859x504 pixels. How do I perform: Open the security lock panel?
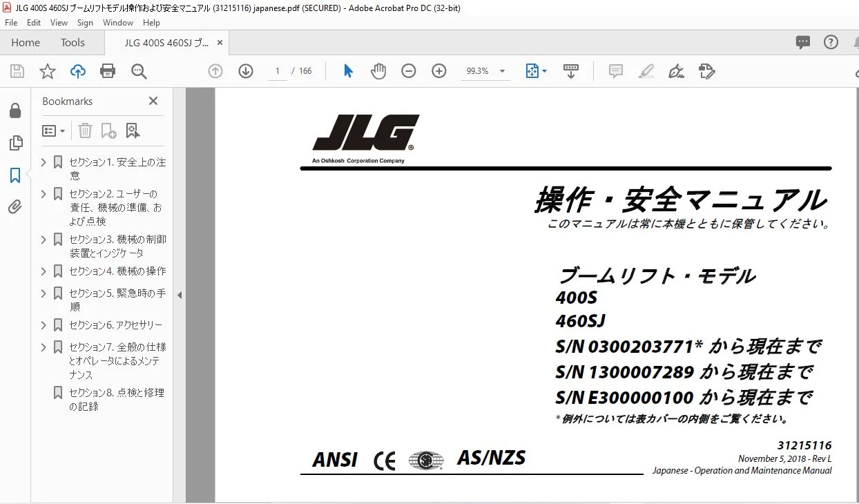tap(15, 111)
